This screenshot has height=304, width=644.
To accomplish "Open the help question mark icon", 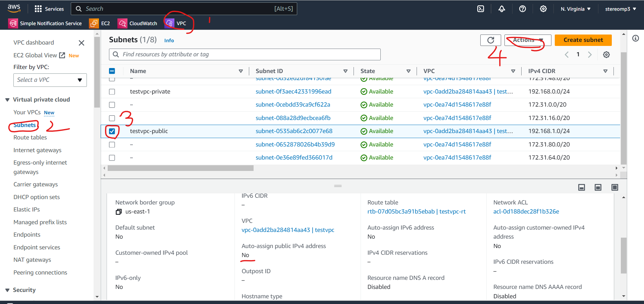I will [x=522, y=9].
